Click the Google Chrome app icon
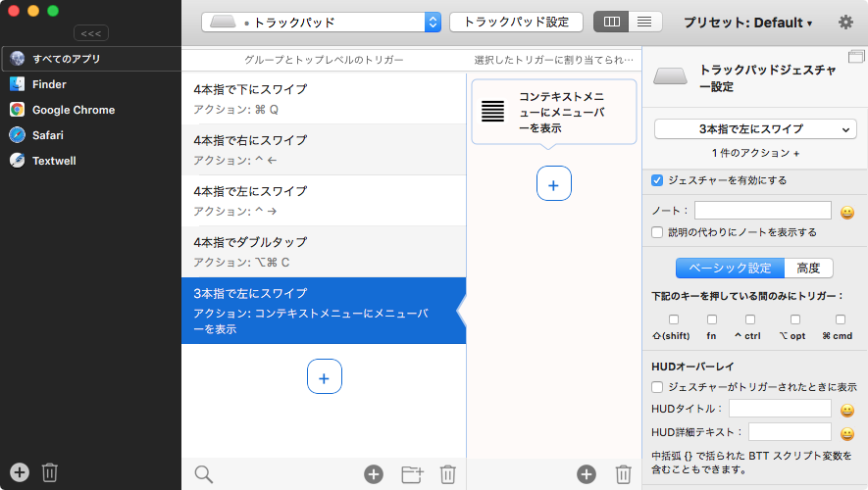 point(17,110)
